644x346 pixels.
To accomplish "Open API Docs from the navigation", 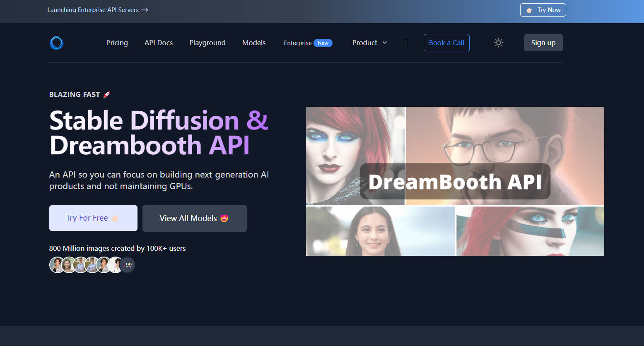I will tap(159, 43).
